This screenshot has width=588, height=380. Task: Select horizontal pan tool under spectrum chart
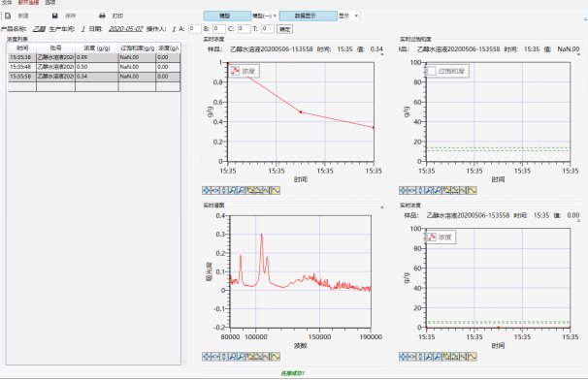tap(215, 357)
